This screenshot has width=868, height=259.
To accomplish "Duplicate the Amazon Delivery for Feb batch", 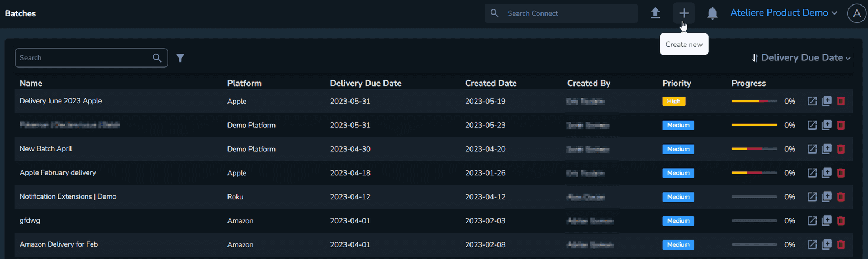I will click(827, 244).
